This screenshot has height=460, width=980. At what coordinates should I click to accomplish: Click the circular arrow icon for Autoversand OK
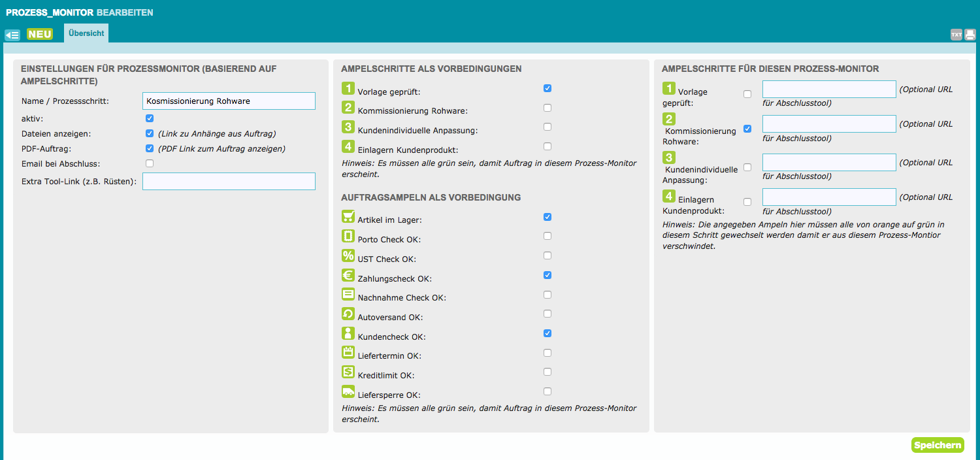coord(348,314)
